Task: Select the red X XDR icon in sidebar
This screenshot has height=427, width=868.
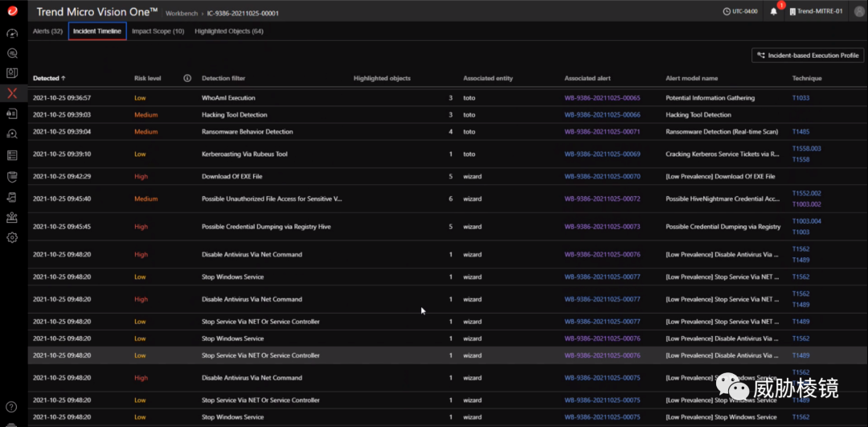Action: click(x=12, y=93)
